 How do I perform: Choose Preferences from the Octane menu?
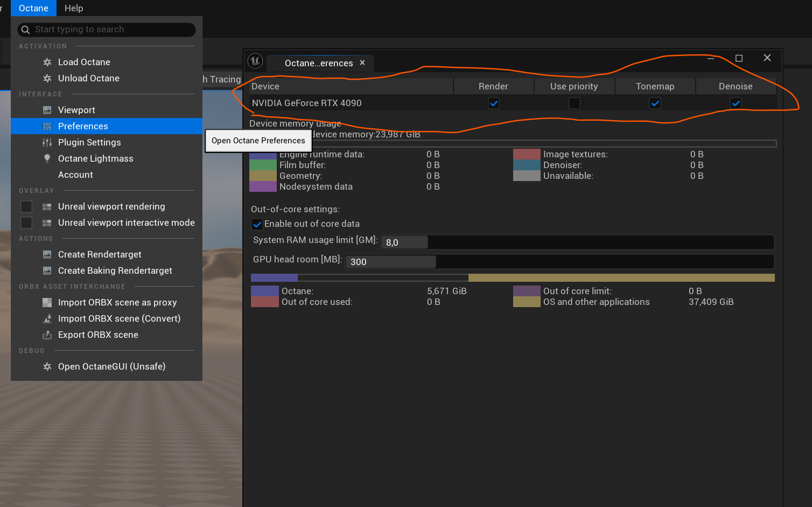pyautogui.click(x=107, y=126)
